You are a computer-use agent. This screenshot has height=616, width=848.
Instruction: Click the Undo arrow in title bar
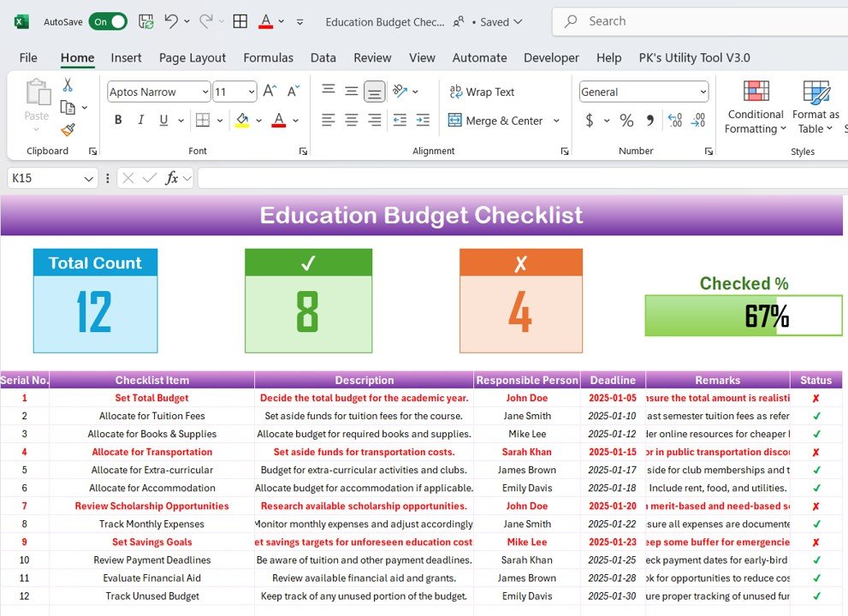click(171, 21)
